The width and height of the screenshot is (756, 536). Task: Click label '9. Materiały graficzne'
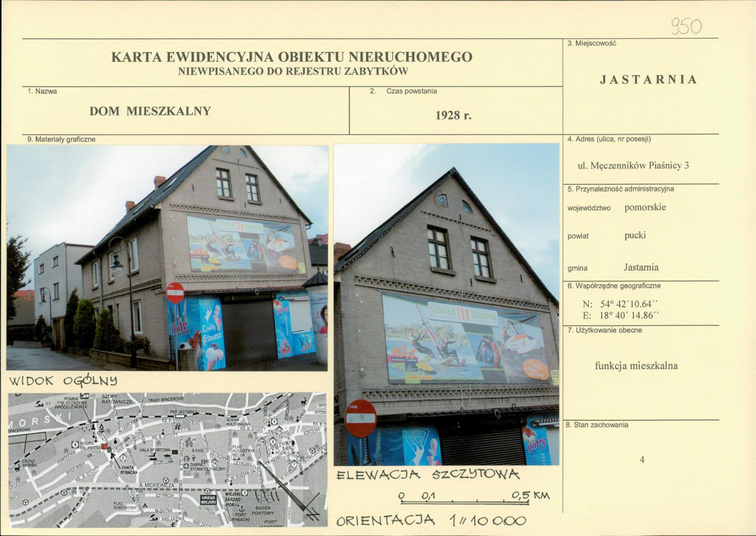pyautogui.click(x=61, y=139)
